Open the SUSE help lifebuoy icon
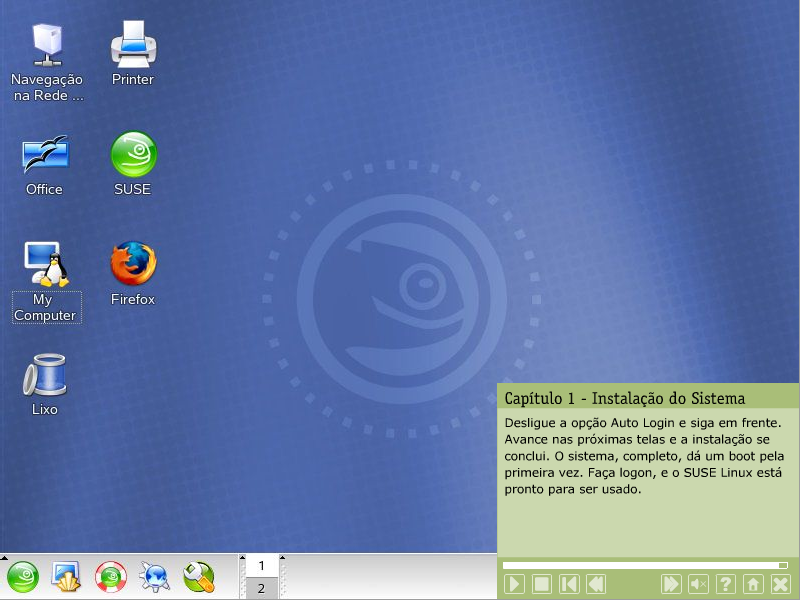 [x=111, y=577]
